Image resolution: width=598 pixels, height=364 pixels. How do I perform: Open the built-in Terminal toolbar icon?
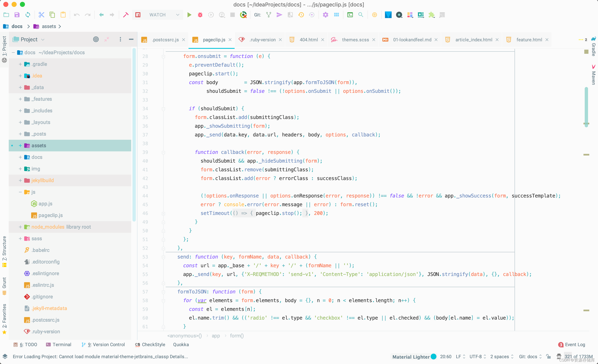tap(350, 15)
